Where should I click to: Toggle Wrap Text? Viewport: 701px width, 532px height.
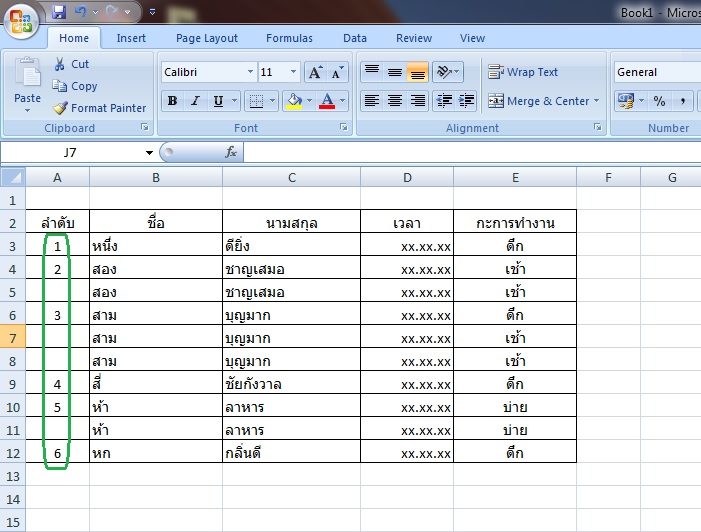(x=523, y=72)
